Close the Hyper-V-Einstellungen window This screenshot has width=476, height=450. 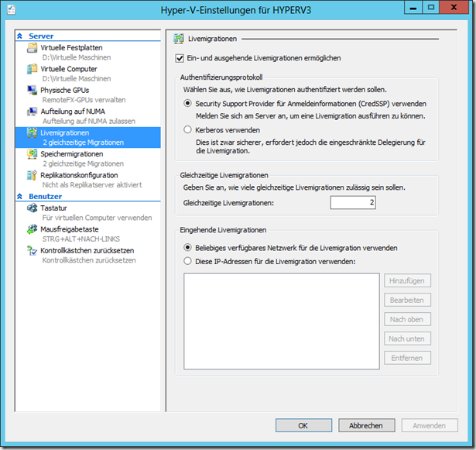pyautogui.click(x=454, y=7)
